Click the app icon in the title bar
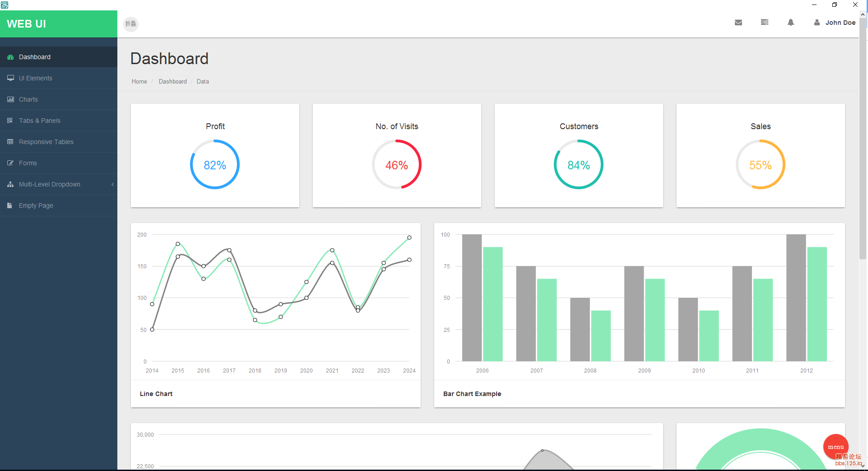 (5, 5)
